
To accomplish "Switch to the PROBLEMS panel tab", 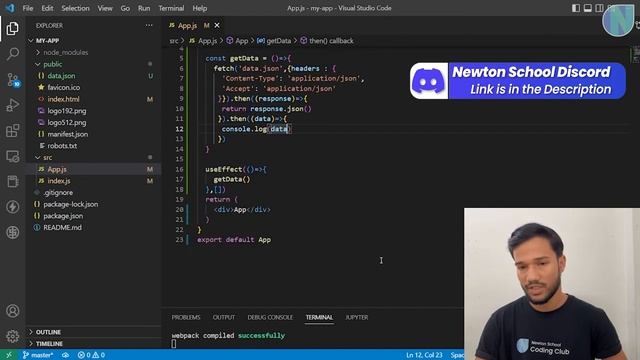I will click(186, 317).
